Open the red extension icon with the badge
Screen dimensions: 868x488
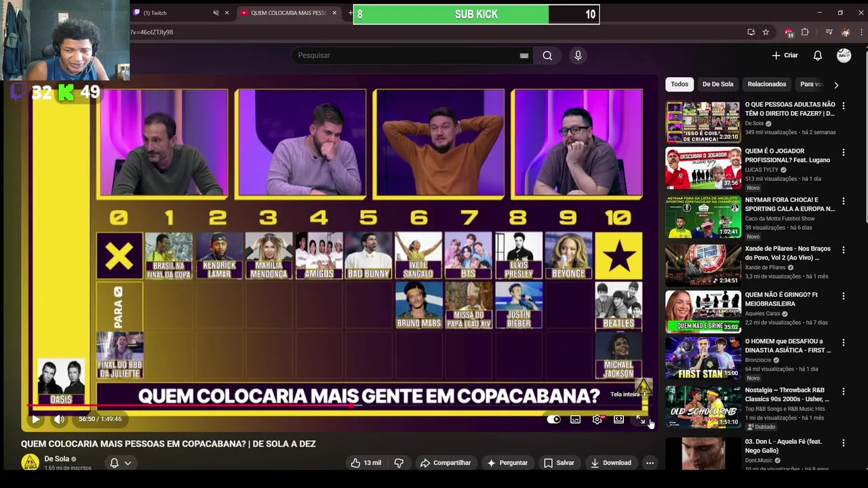(789, 32)
